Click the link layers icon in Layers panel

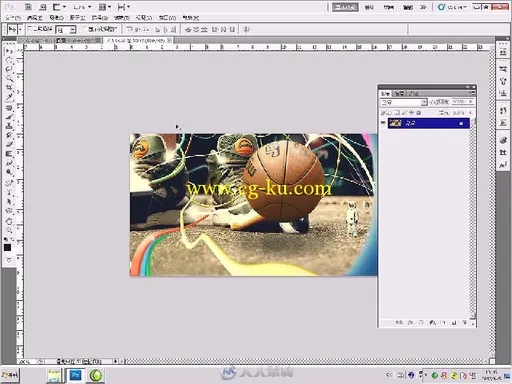(x=399, y=323)
